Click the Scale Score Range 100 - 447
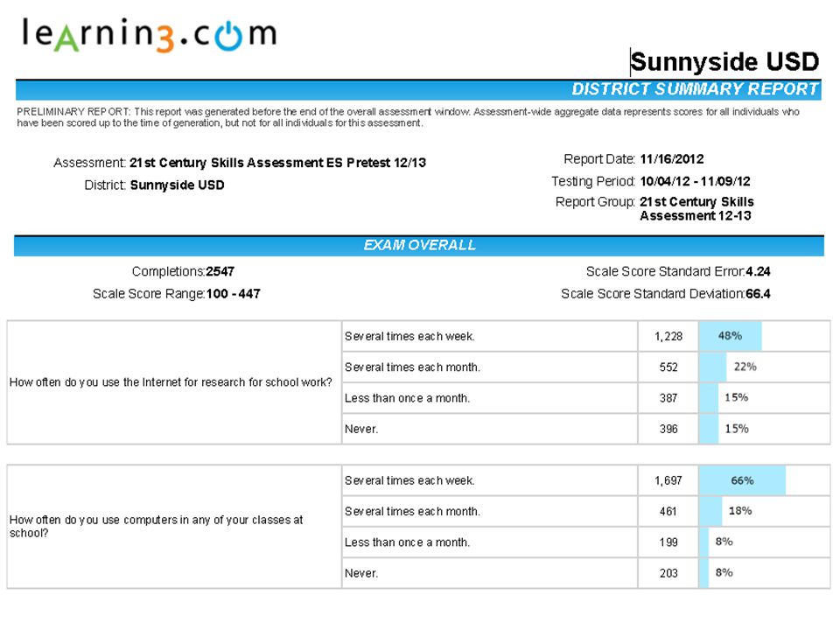 point(233,294)
